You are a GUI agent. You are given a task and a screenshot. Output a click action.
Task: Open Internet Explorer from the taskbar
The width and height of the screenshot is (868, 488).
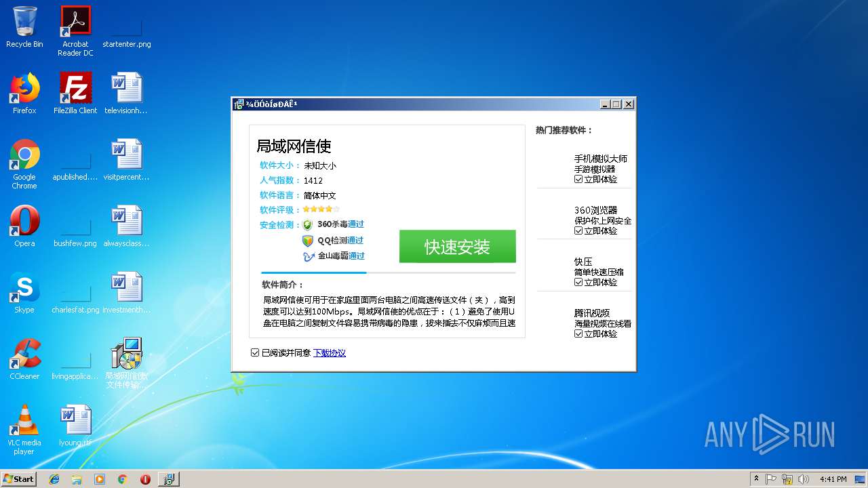point(54,479)
